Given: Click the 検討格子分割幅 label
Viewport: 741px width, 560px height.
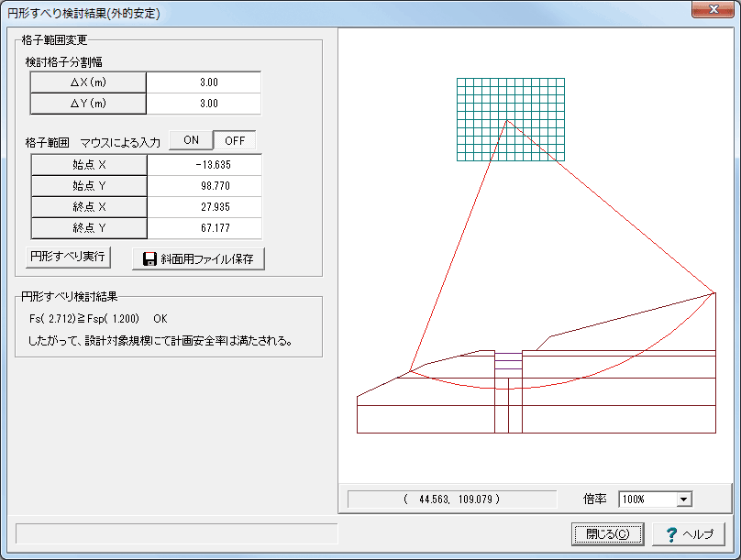Looking at the screenshot, I should (x=64, y=61).
